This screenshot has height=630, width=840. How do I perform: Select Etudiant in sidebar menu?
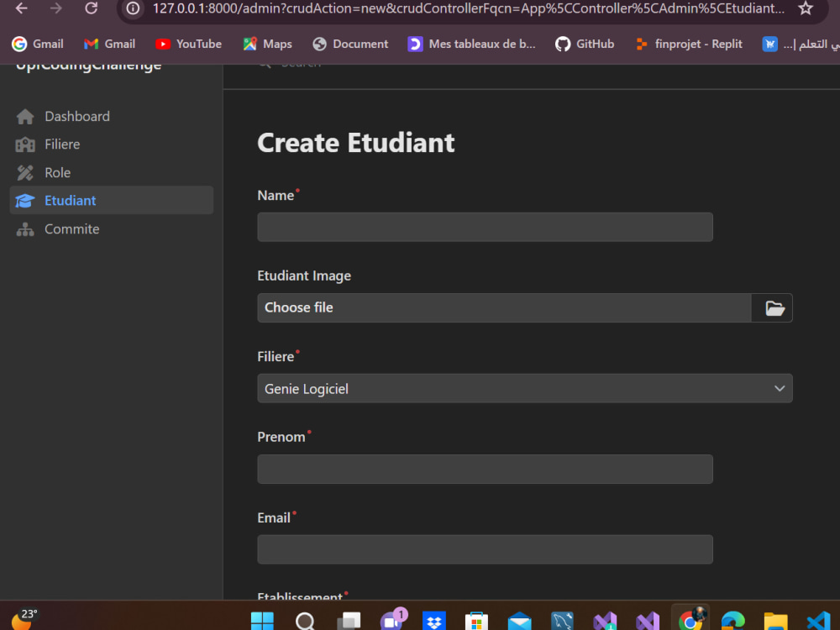(x=112, y=201)
